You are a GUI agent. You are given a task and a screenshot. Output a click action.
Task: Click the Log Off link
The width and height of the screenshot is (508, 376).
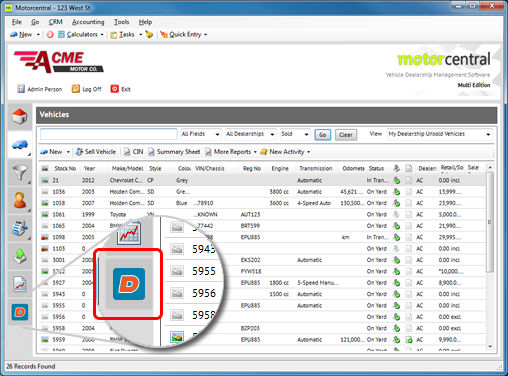[x=87, y=89]
